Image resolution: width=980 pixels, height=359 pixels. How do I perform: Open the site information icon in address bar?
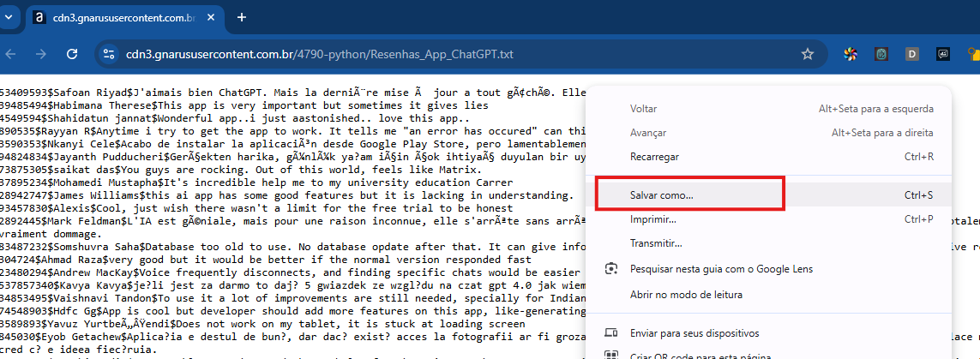pos(109,54)
